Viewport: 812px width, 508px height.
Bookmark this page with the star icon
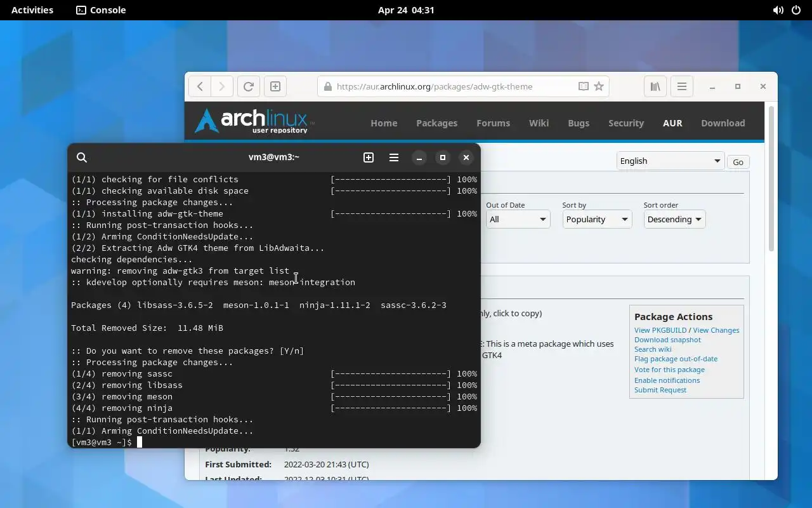click(599, 86)
